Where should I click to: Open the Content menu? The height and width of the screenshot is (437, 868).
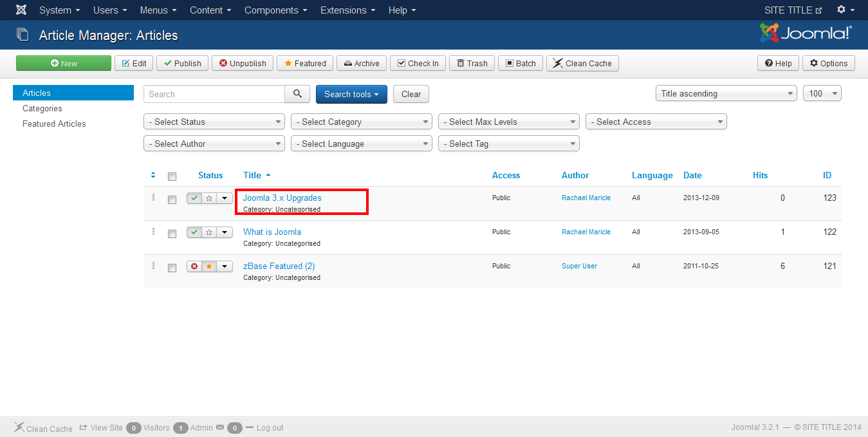210,10
